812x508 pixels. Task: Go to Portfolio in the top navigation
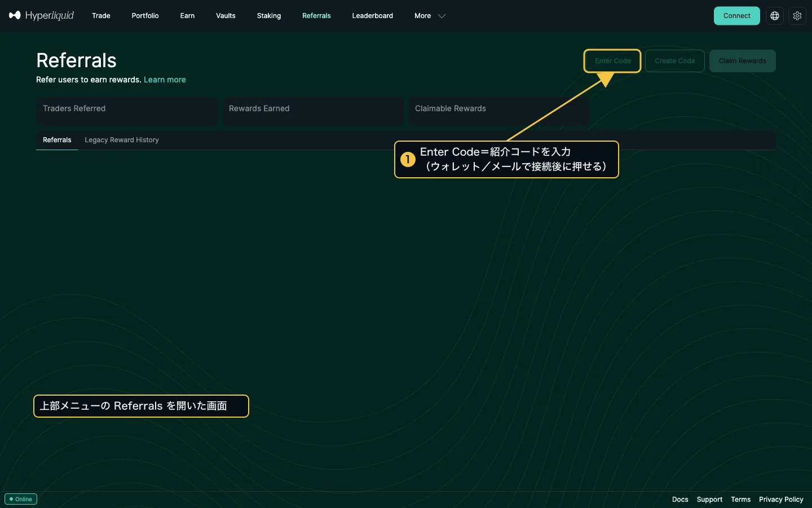145,16
